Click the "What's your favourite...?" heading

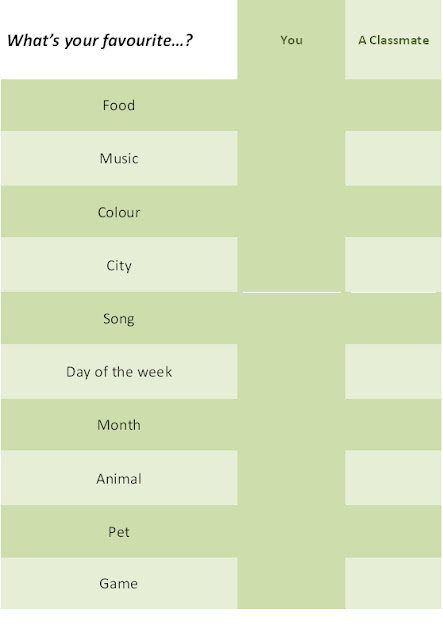[100, 40]
